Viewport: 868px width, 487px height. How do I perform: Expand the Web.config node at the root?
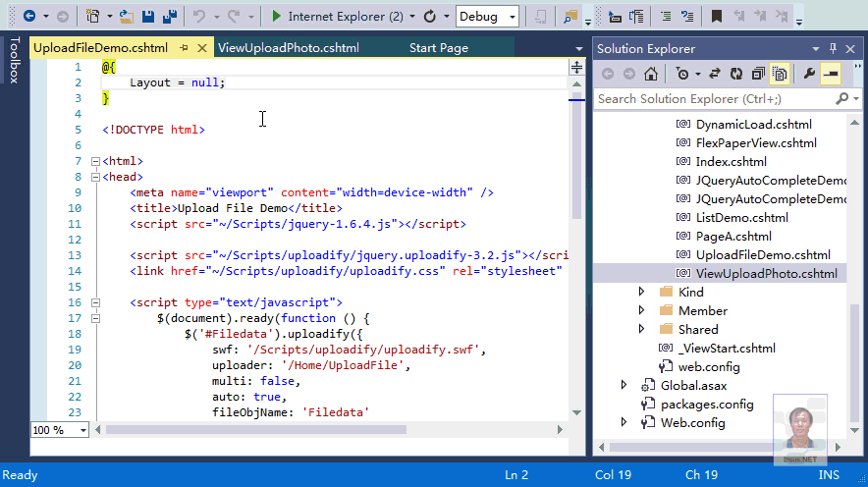(624, 423)
